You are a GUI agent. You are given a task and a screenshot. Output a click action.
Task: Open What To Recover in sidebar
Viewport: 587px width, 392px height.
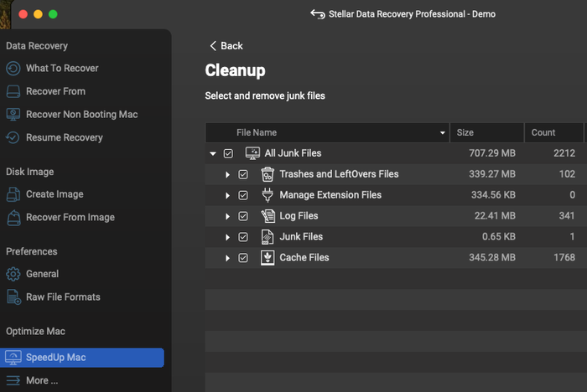click(62, 69)
